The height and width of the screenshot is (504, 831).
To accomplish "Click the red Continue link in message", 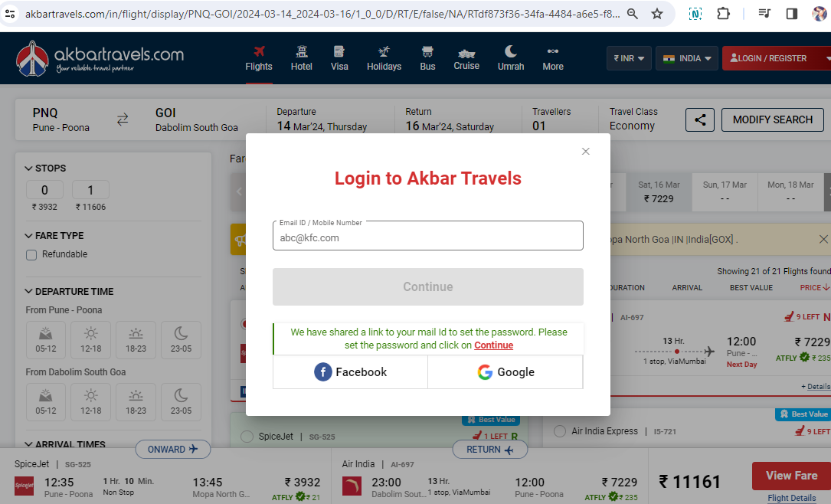I will tap(493, 345).
